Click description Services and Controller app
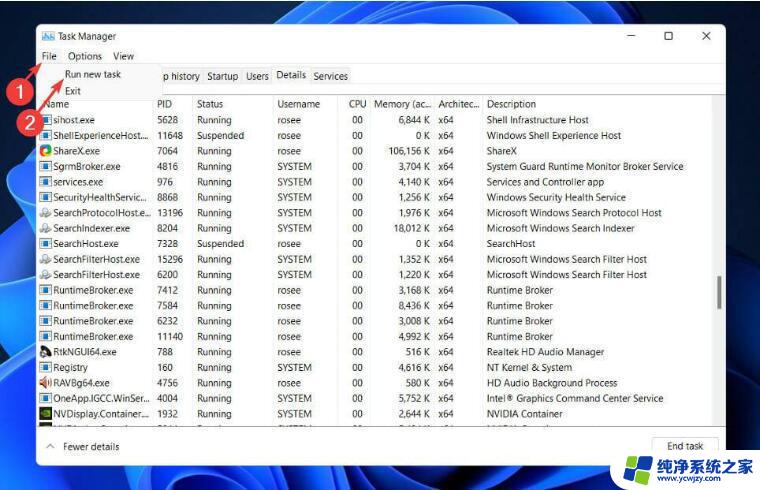Image resolution: width=760 pixels, height=490 pixels. point(545,182)
